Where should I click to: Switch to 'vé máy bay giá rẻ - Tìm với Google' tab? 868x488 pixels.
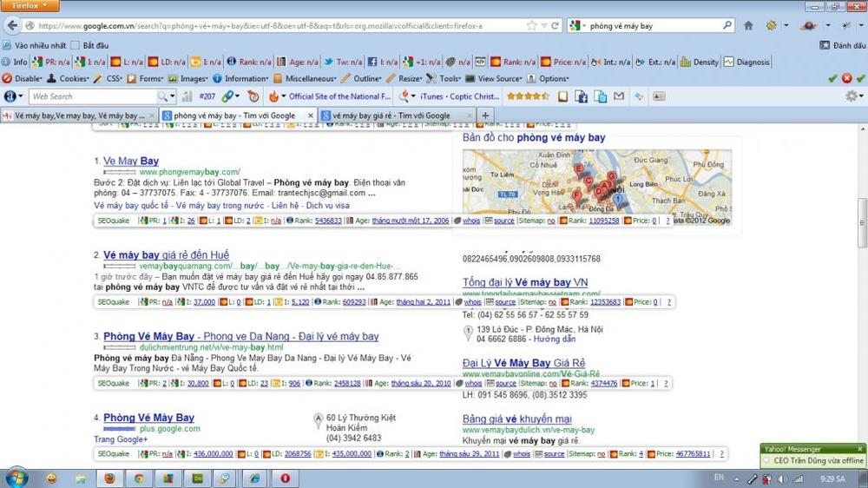398,115
